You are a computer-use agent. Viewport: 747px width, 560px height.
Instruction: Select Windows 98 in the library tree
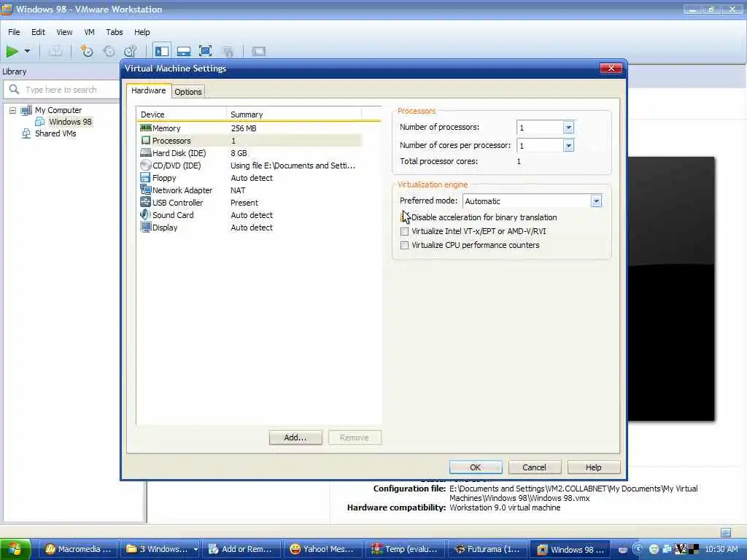pos(70,122)
